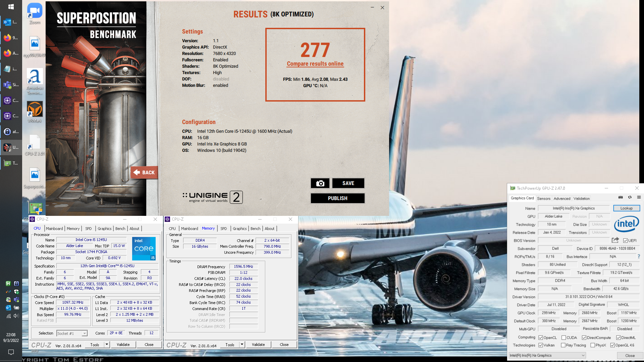
Task: Click the Core Speed value in CPU-Z
Action: click(73, 302)
